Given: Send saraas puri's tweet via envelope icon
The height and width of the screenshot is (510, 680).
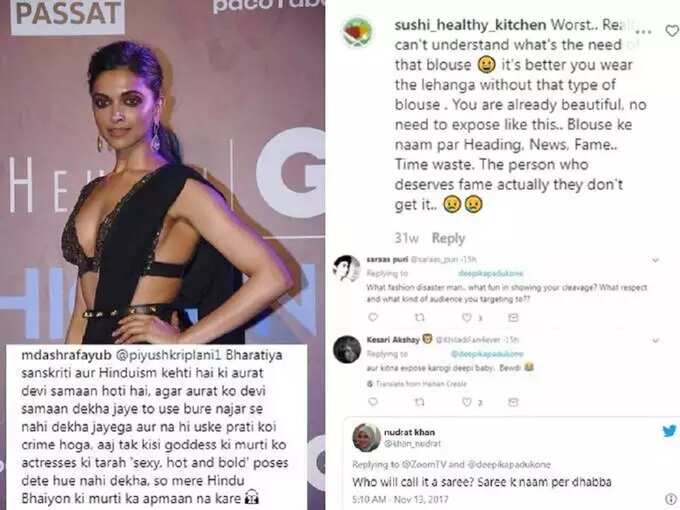Looking at the screenshot, I should (x=513, y=318).
